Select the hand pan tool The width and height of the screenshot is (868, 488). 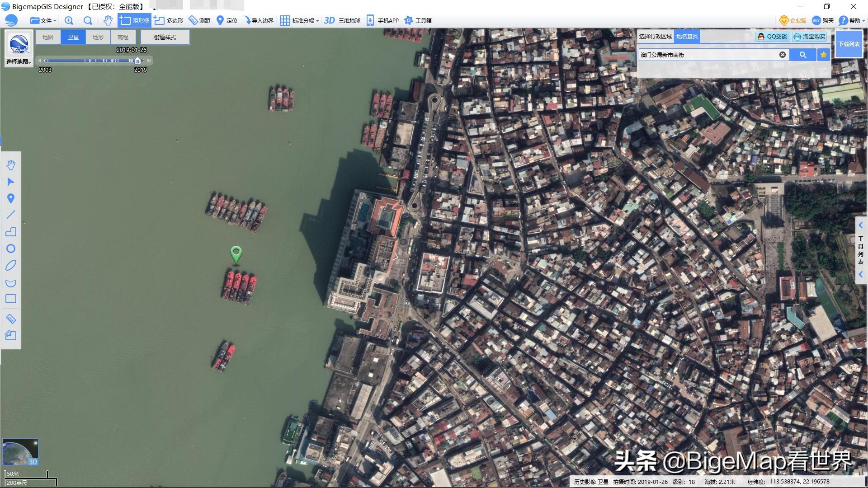[x=11, y=164]
